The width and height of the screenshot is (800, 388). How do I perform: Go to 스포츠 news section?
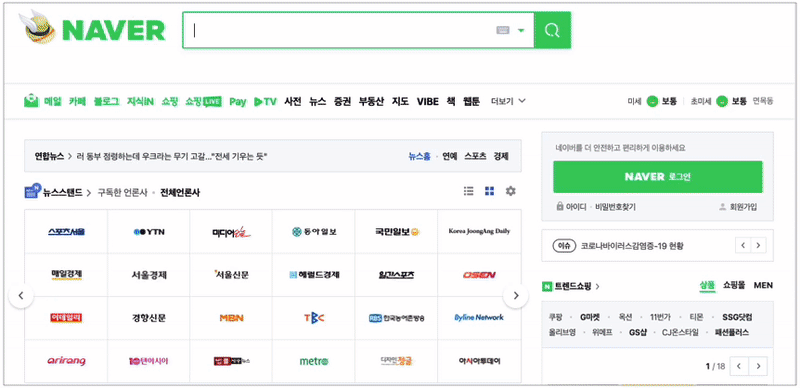click(x=475, y=156)
